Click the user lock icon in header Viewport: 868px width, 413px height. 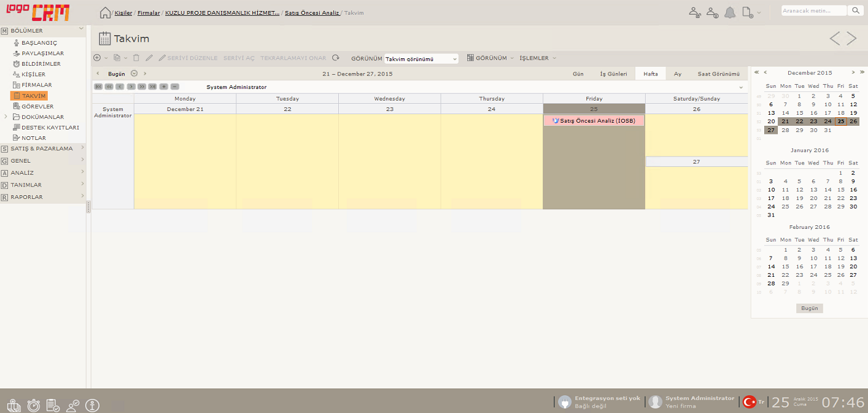[x=695, y=12]
